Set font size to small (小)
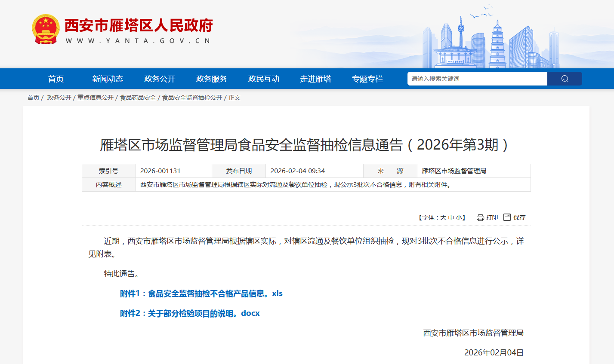 pyautogui.click(x=459, y=218)
